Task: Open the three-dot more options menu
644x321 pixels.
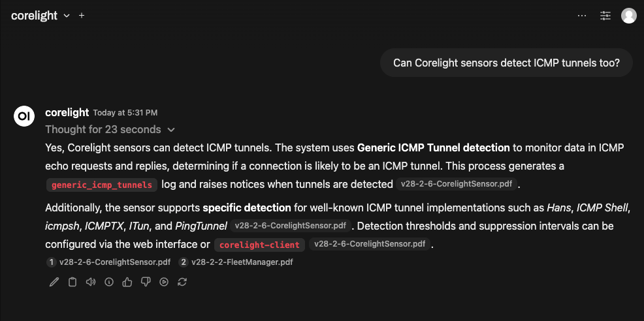Action: pyautogui.click(x=582, y=16)
